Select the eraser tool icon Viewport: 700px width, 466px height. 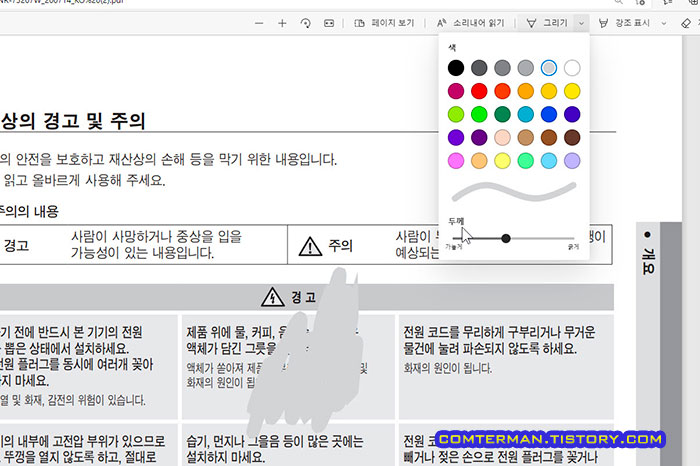(x=686, y=23)
